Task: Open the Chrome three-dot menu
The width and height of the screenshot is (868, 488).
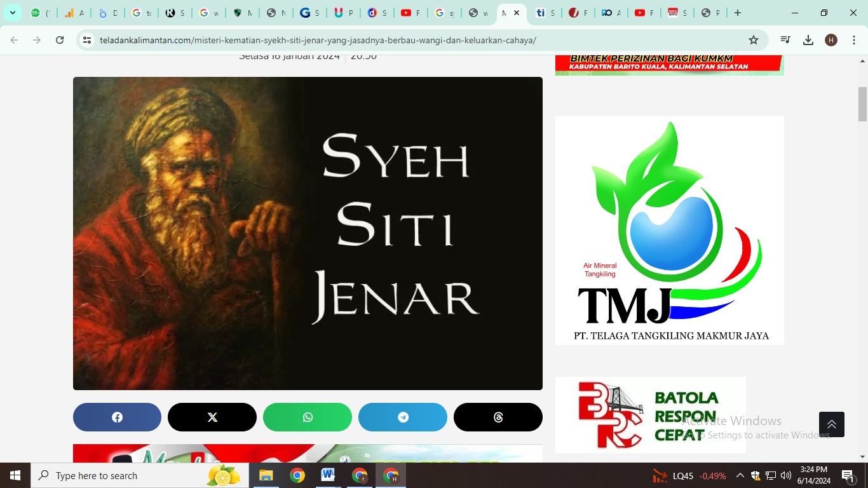Action: tap(853, 40)
